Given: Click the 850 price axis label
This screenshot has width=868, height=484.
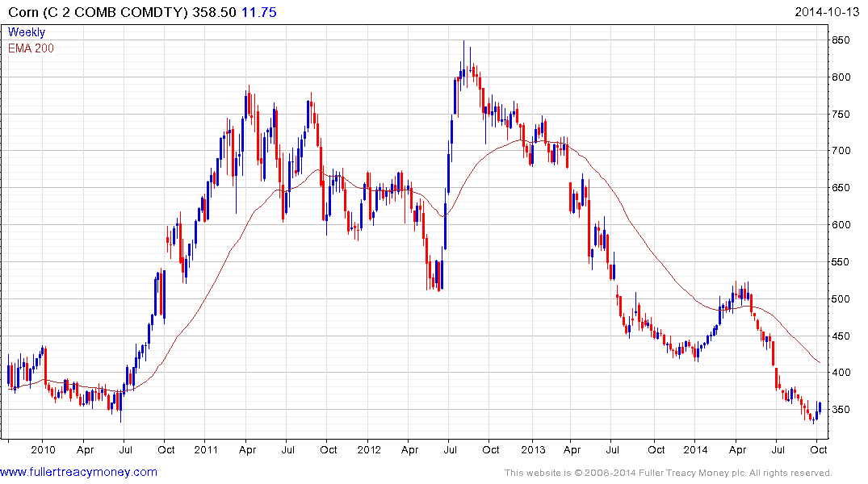Looking at the screenshot, I should tap(841, 40).
